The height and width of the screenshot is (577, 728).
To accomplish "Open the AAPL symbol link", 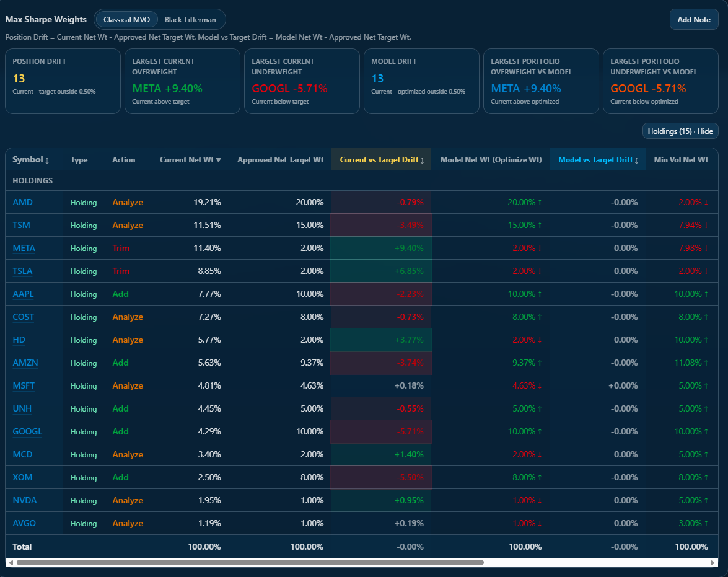I will (x=23, y=294).
